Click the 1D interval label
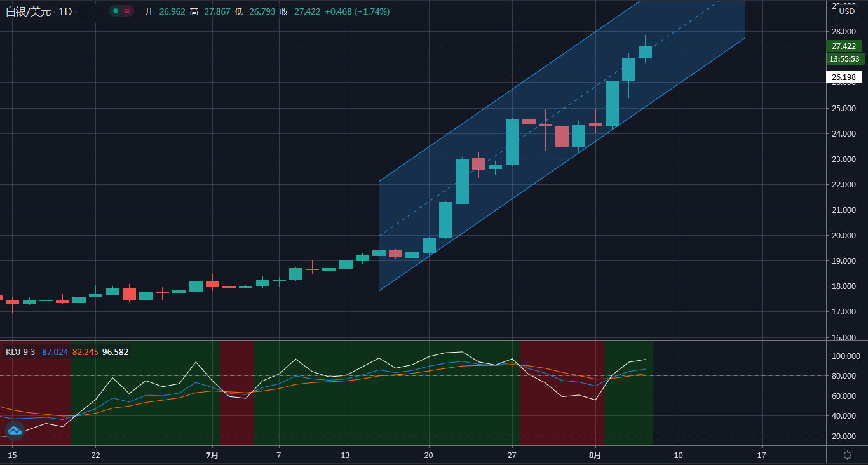The width and height of the screenshot is (868, 465). (65, 11)
